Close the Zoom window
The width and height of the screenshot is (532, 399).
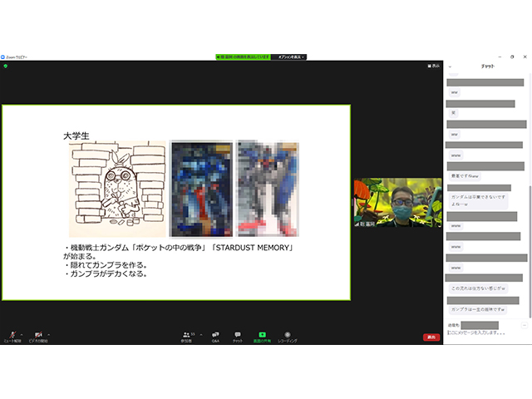525,57
